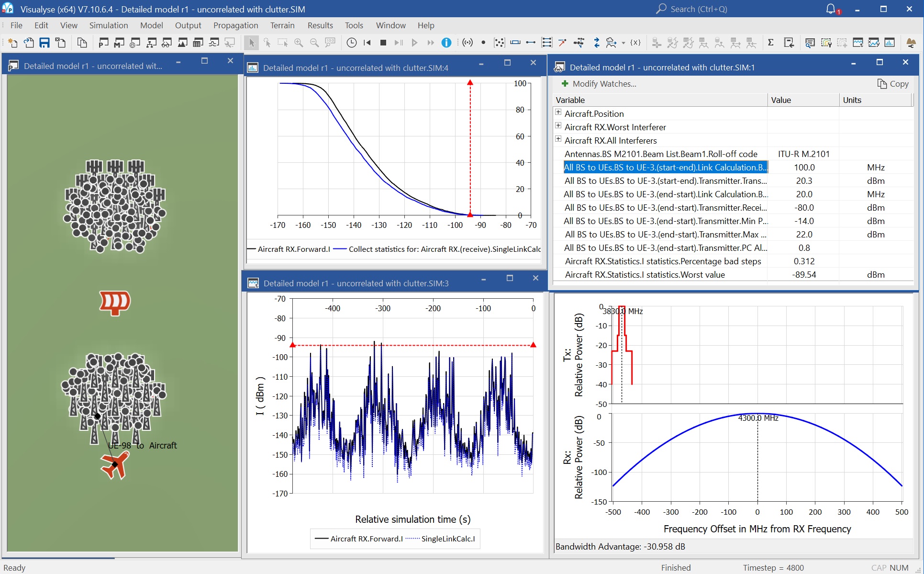The image size is (924, 574).
Task: Expand the Aircraft RX.All Interferers row
Action: (x=558, y=139)
